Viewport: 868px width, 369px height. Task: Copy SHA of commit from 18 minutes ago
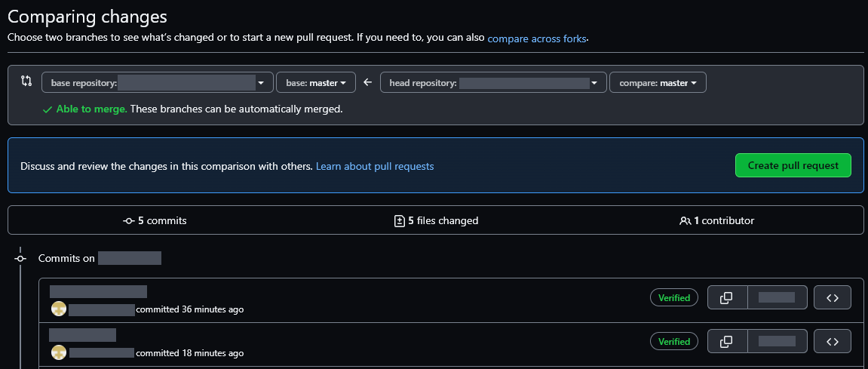[726, 342]
